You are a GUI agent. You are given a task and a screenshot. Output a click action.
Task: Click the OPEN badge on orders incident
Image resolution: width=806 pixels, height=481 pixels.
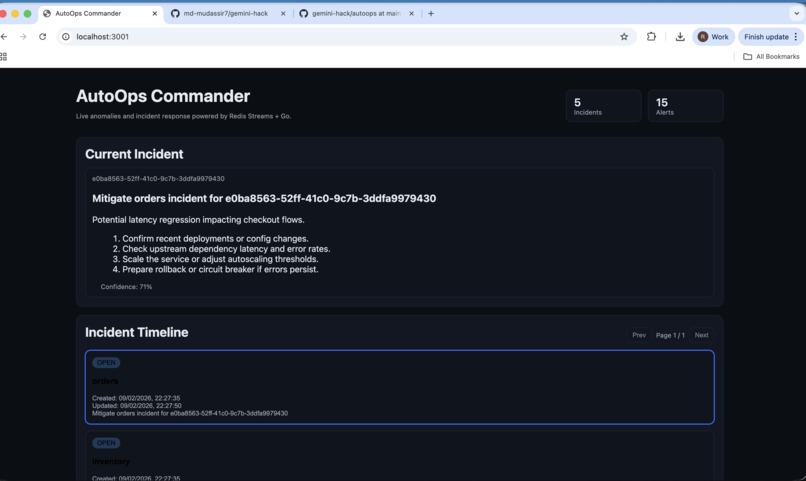tap(106, 362)
